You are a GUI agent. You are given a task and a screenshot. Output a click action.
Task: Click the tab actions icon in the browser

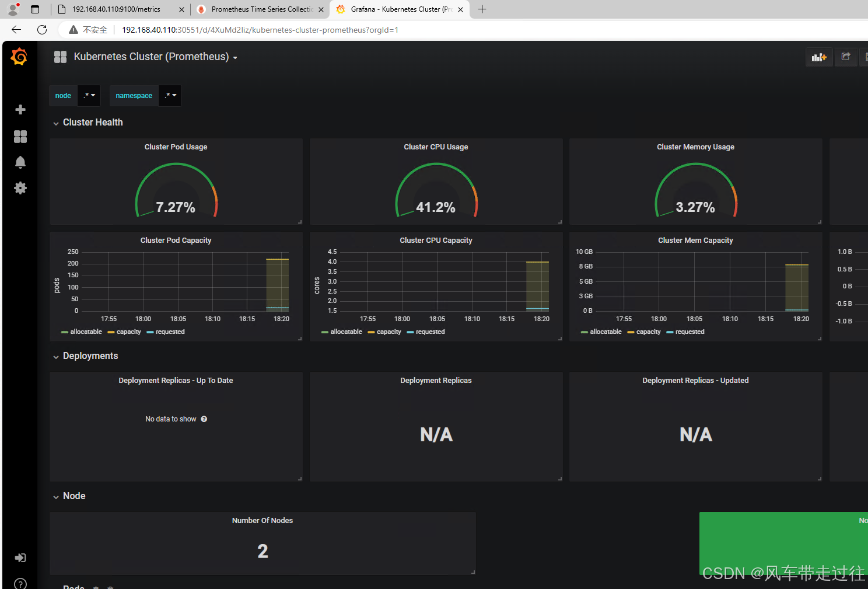35,9
